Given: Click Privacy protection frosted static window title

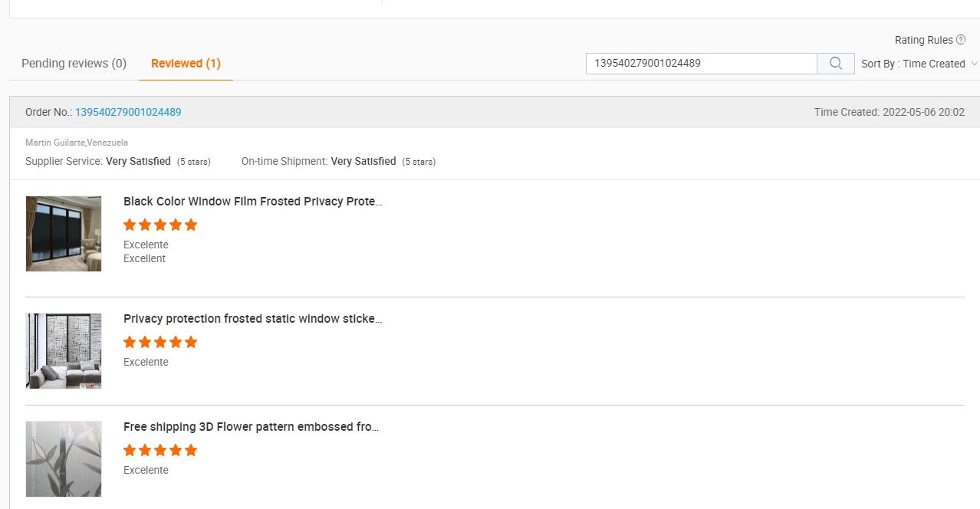Looking at the screenshot, I should point(252,319).
